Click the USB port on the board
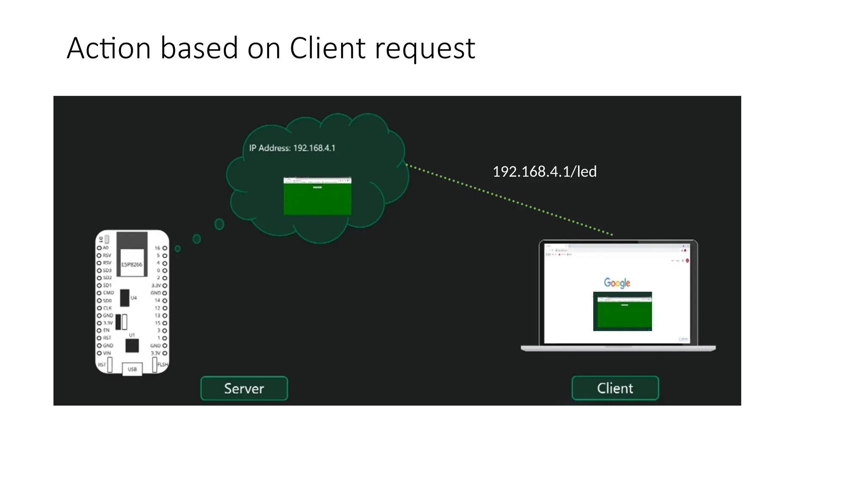Viewport: 868px width, 488px height. pyautogui.click(x=132, y=369)
